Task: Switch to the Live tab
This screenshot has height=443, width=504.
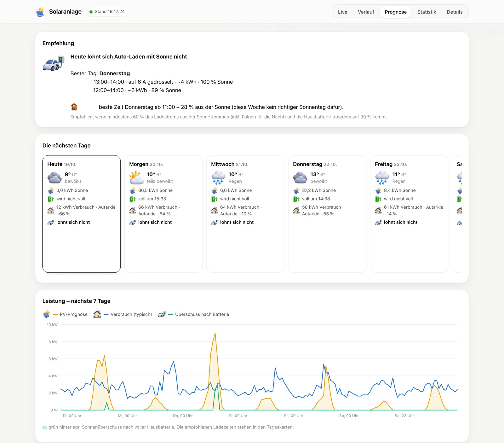Action: tap(342, 12)
